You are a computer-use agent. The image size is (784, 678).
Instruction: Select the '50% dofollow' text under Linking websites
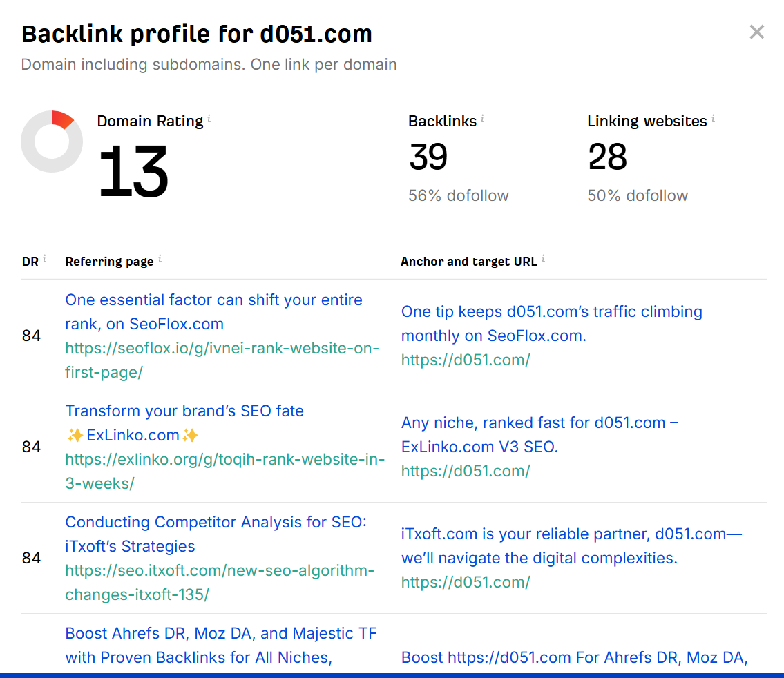(x=638, y=195)
